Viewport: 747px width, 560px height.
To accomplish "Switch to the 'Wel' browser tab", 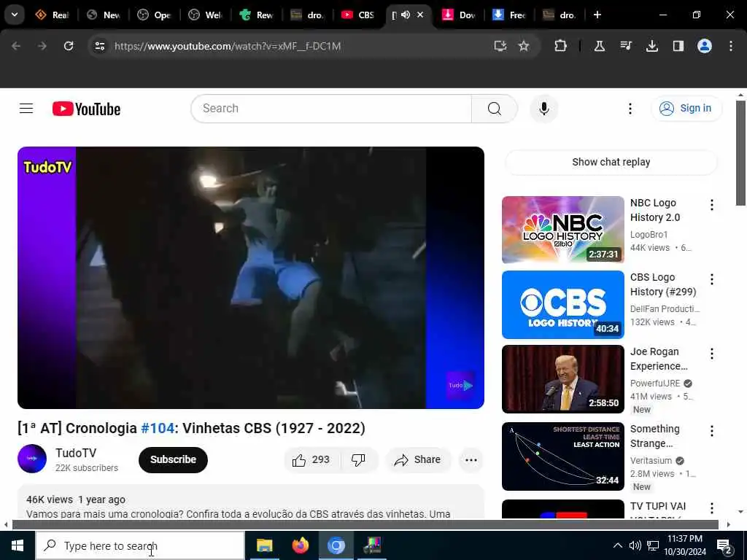I will [x=205, y=15].
